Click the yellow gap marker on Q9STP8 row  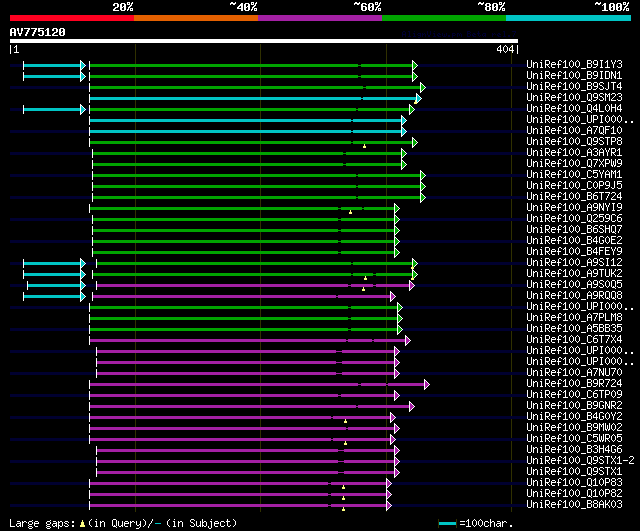tap(364, 146)
